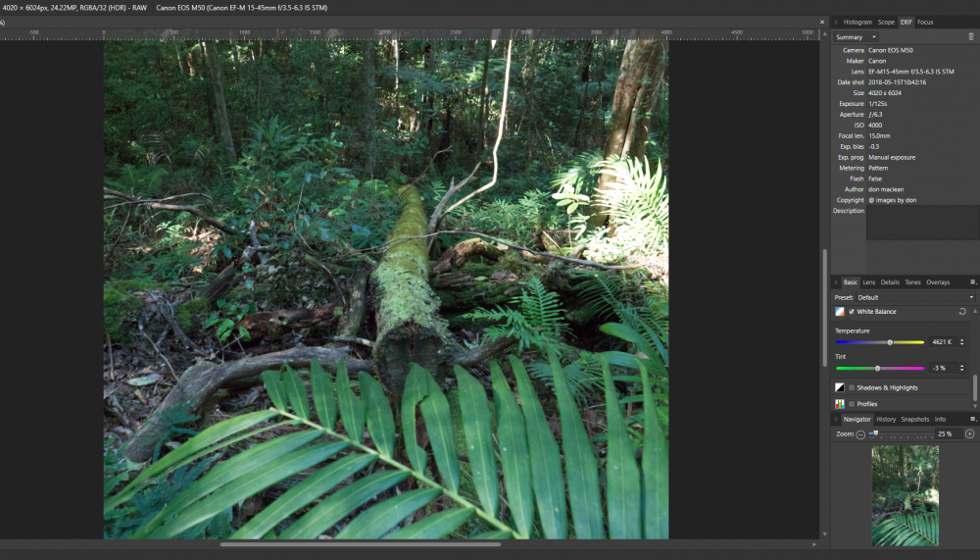The height and width of the screenshot is (560, 980).
Task: Click the forest photo on the canvas
Action: 385,289
